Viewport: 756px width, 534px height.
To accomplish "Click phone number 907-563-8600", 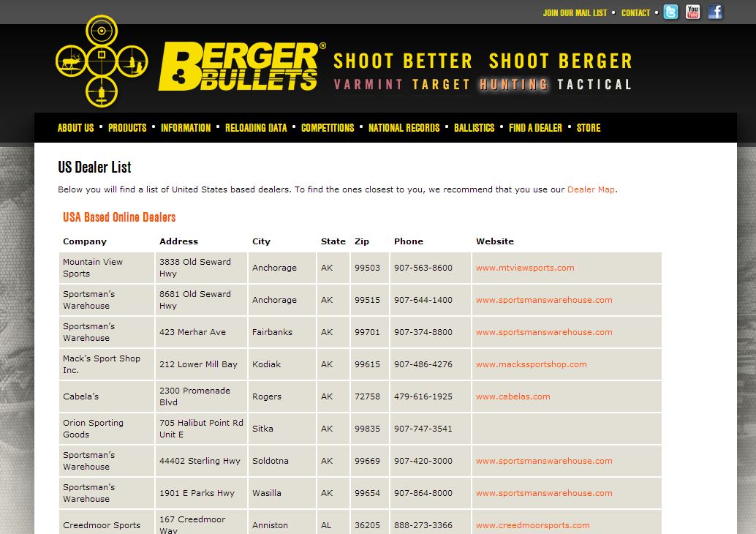I will 423,268.
